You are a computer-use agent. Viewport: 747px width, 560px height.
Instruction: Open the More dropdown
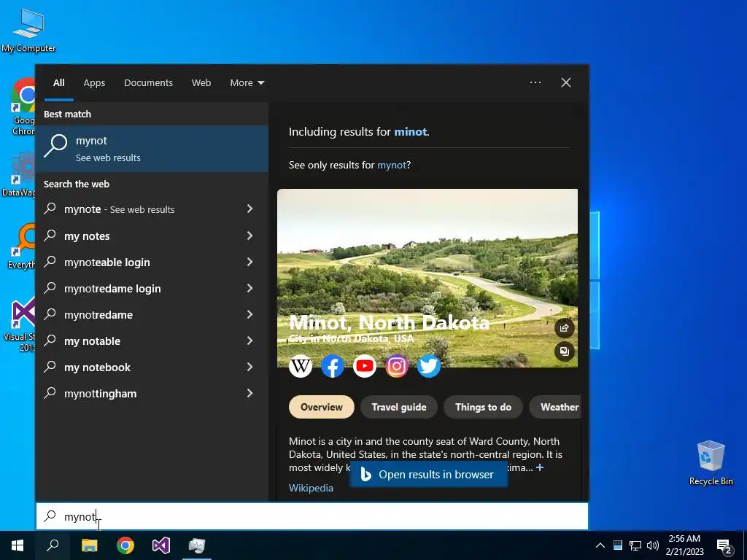tap(247, 83)
